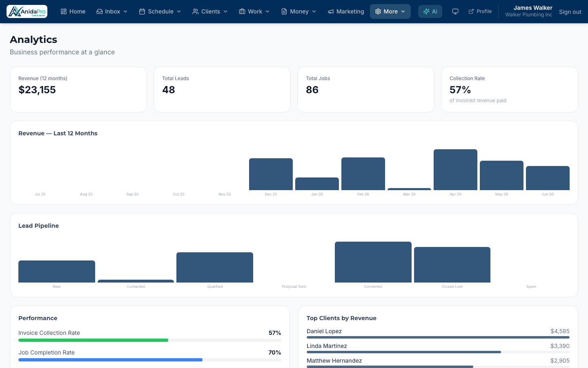Click the Collection Rate card
Viewport: 588px width, 368px height.
tap(510, 90)
